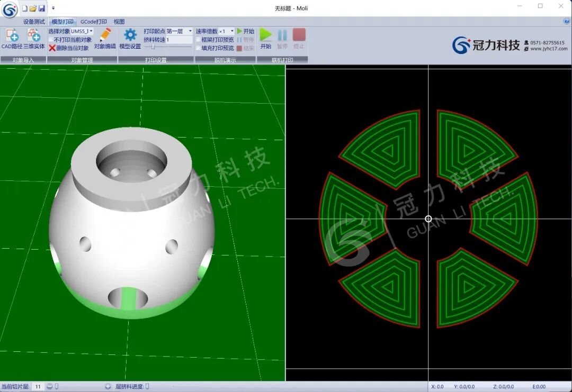This screenshot has height=392, width=572.
Task: Click the 对象管理 group label
Action: point(82,60)
